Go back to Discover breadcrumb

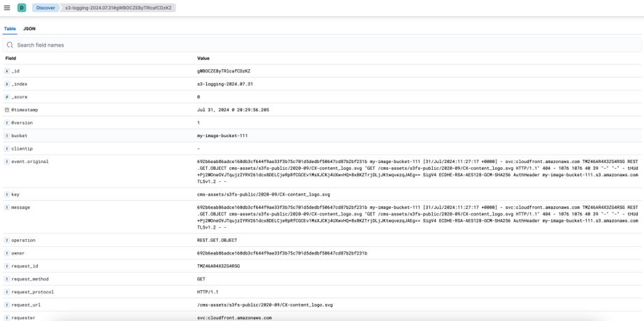[45, 8]
